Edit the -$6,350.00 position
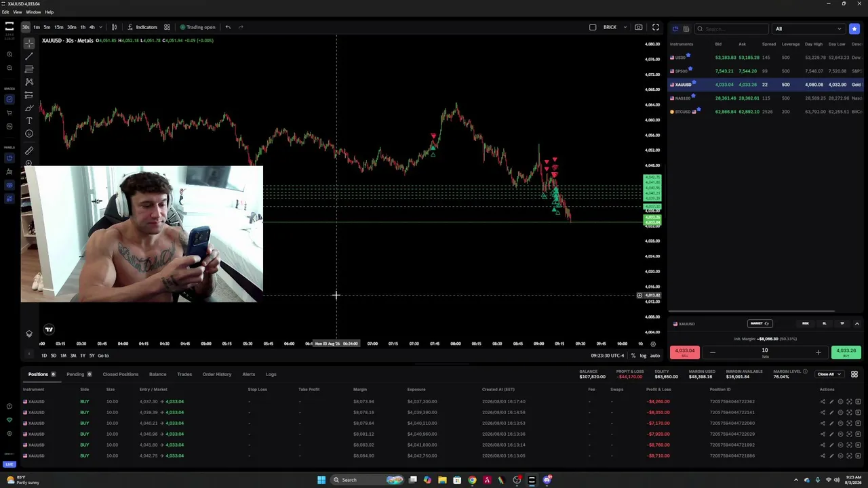 831,412
